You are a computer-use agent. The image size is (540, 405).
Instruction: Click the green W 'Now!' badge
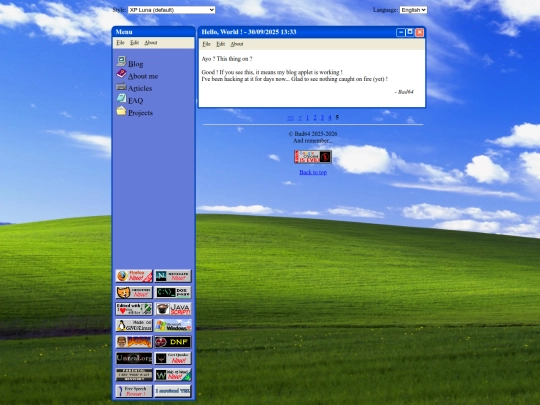[173, 375]
